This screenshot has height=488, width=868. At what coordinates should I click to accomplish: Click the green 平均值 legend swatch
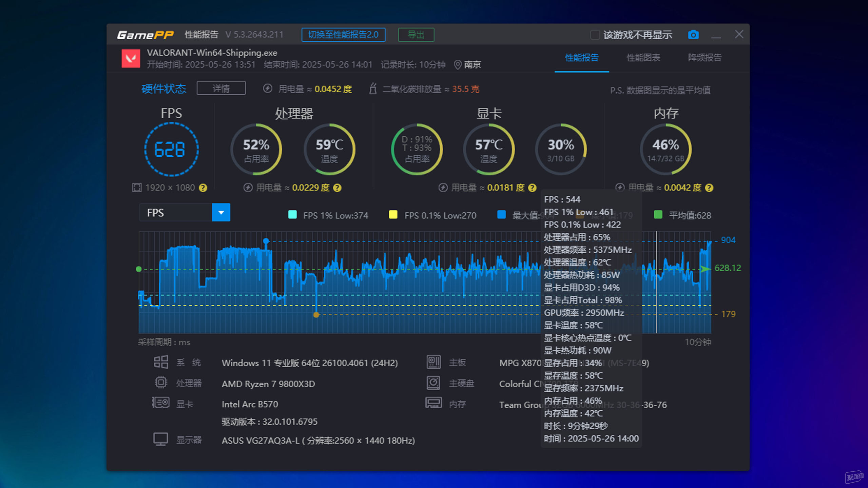[658, 214]
